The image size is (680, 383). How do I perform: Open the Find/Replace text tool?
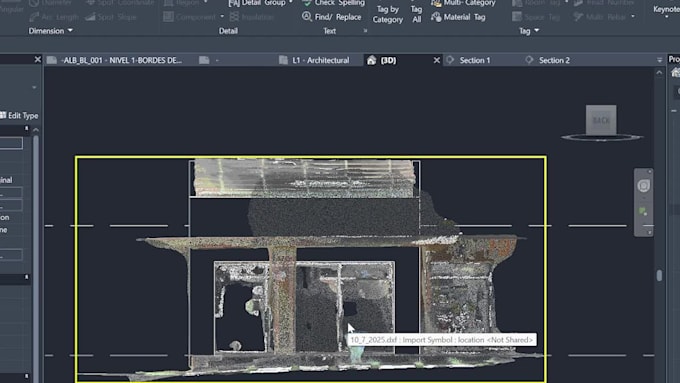[x=332, y=17]
